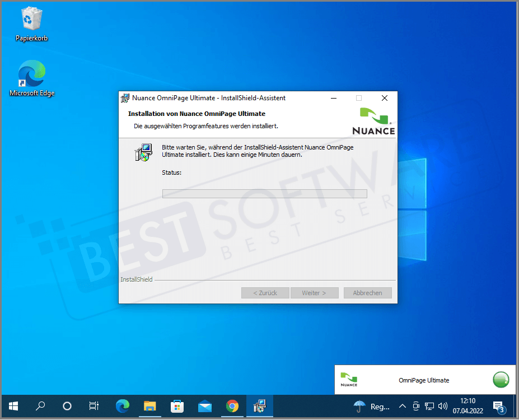This screenshot has width=519, height=420.
Task: Select the InstallShield installer icon on the taskbar
Action: [259, 406]
